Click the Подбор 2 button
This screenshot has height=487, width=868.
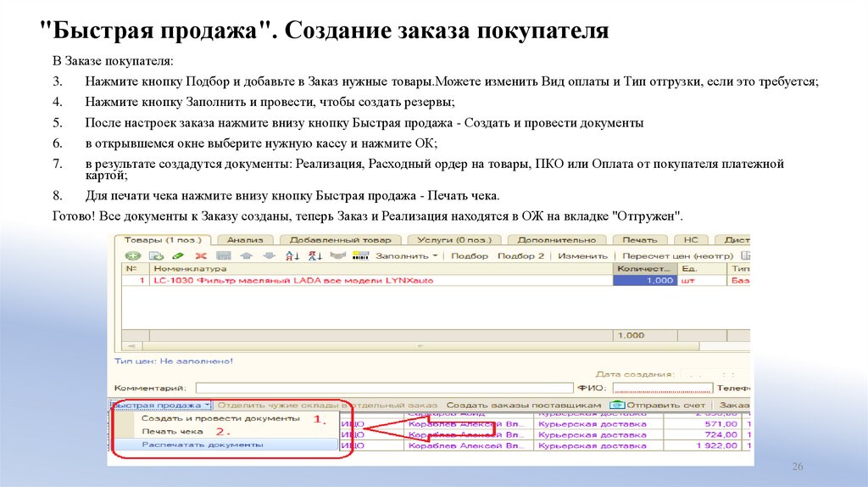[521, 256]
